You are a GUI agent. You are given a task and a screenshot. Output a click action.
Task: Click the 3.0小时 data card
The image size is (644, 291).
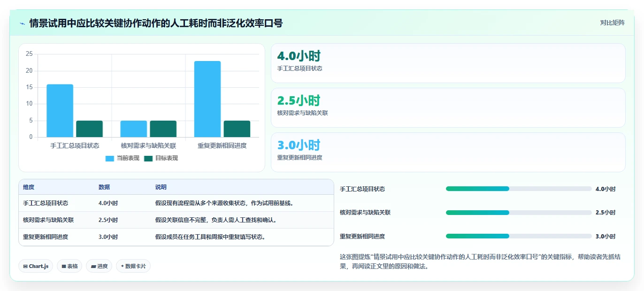pos(448,152)
